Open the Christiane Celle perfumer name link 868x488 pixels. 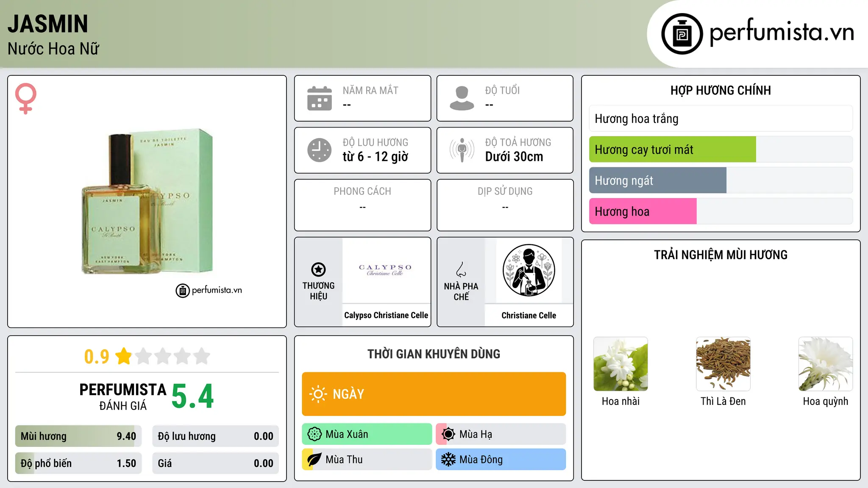click(x=529, y=315)
